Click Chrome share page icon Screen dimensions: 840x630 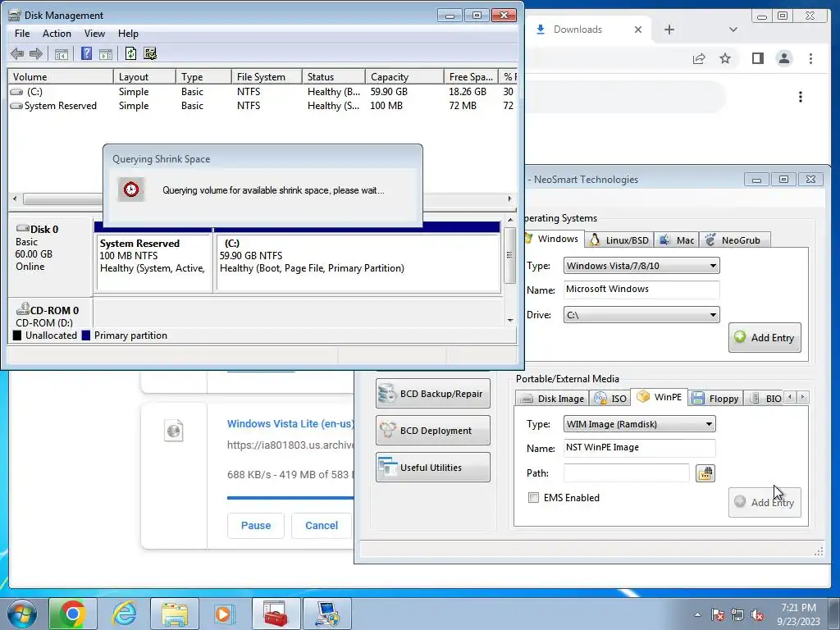[699, 58]
